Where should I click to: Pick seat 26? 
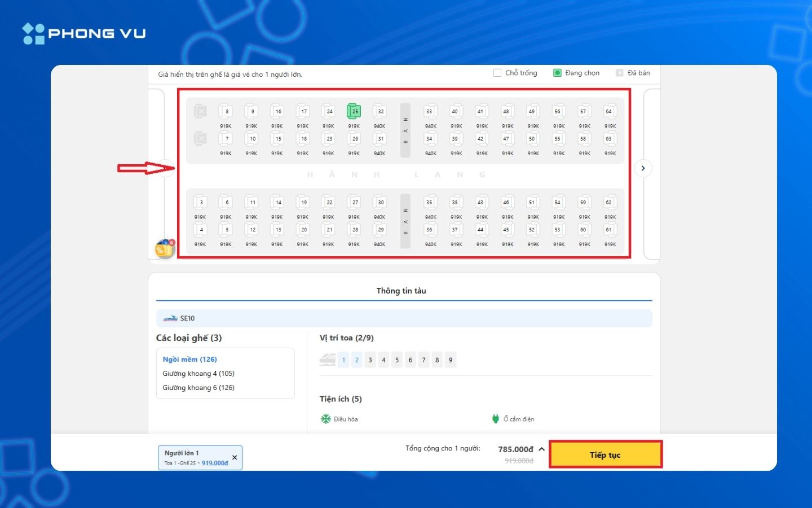[354, 139]
